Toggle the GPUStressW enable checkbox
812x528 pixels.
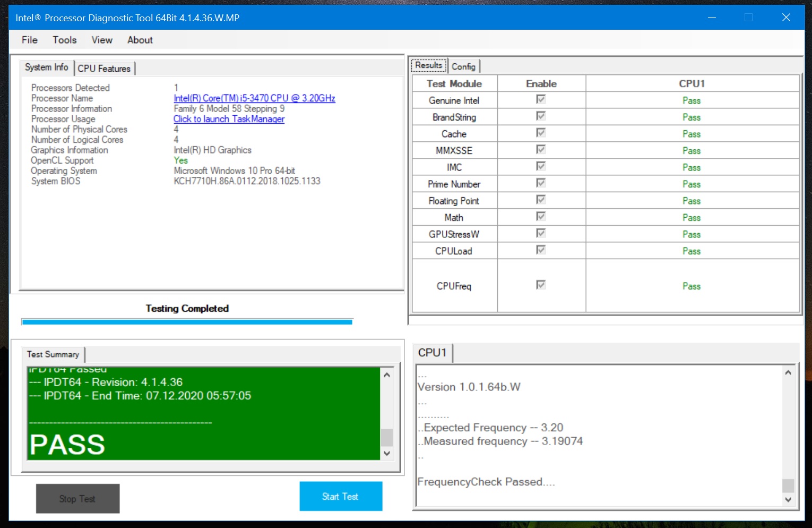pyautogui.click(x=541, y=233)
